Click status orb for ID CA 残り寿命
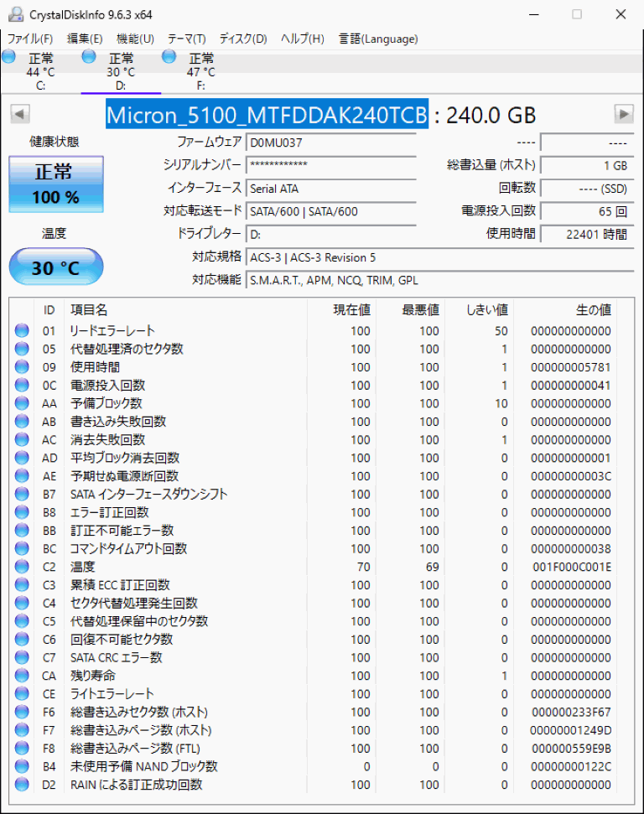Image resolution: width=644 pixels, height=814 pixels. point(22,676)
